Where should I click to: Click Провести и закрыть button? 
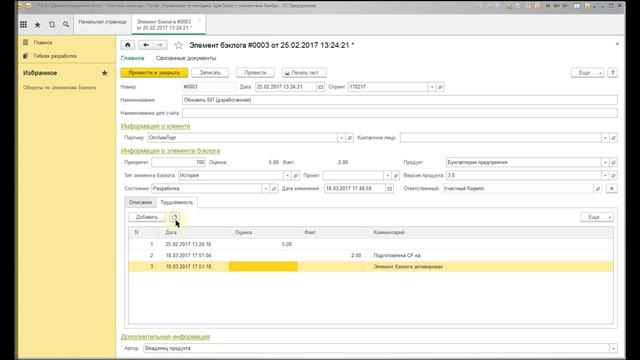point(154,73)
